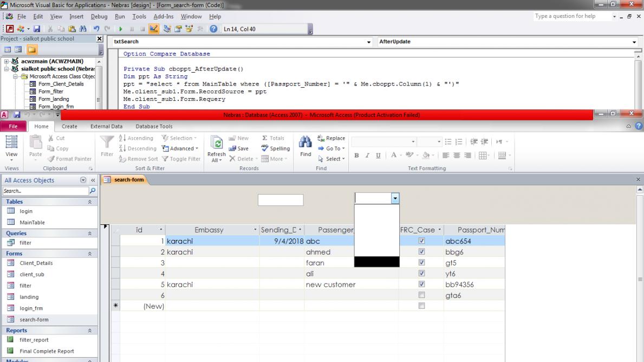Toggle FRC_Case checkbox in the New row
The image size is (644, 362).
pos(421,306)
